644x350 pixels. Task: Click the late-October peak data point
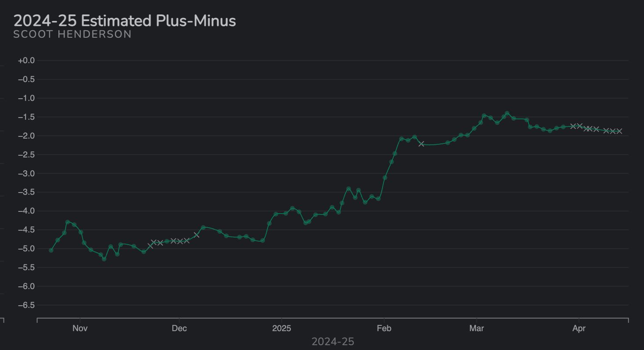click(68, 222)
